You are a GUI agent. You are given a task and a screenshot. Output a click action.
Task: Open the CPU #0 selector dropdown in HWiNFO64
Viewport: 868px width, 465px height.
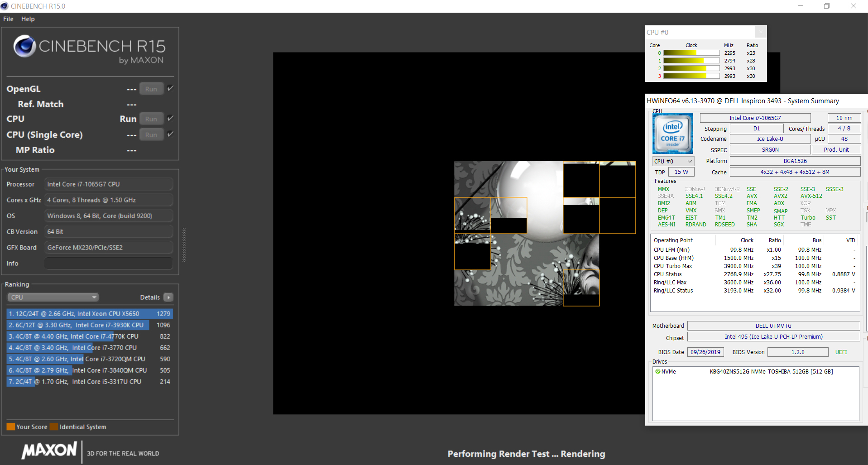[x=673, y=161]
